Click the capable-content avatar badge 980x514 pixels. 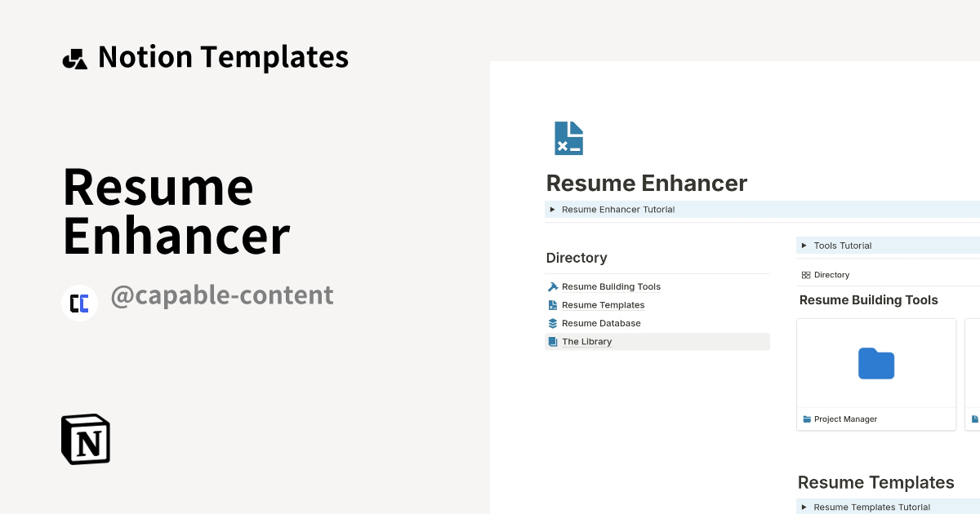(79, 303)
